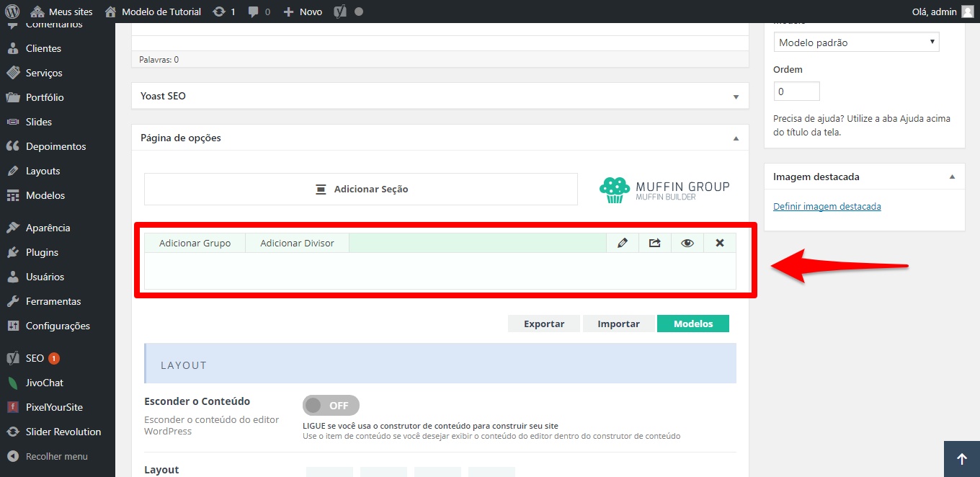The image size is (980, 477).
Task: Delete the section with X icon
Action: (719, 243)
